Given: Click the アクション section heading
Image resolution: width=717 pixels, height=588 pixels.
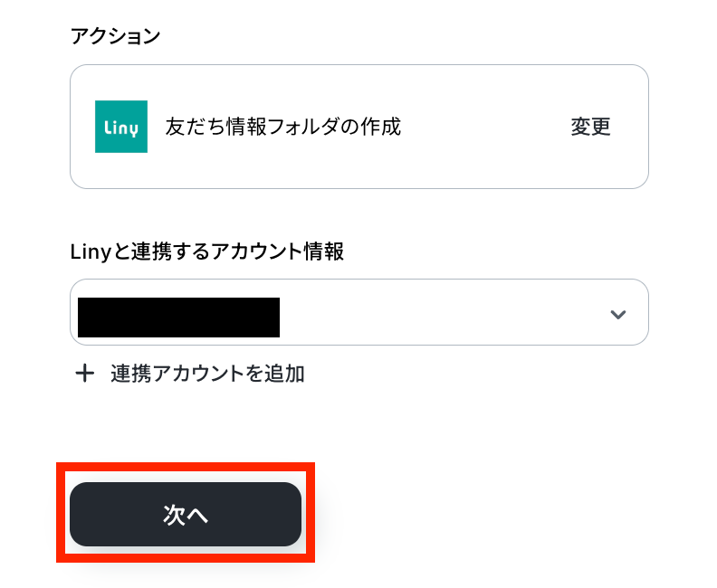Looking at the screenshot, I should click(x=115, y=36).
